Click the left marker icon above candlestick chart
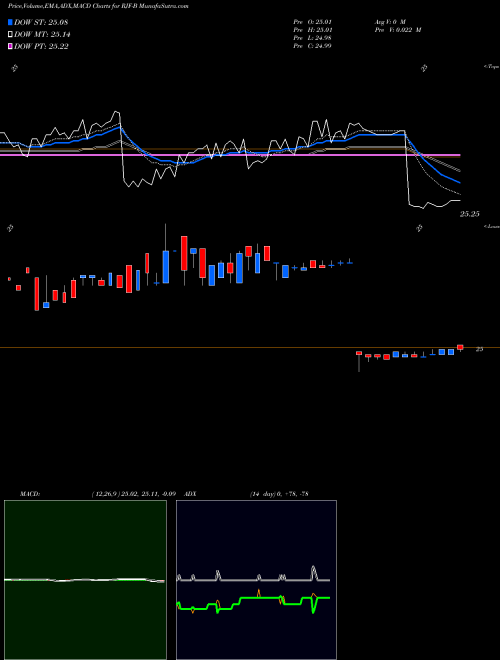Image resolution: width=500 pixels, height=660 pixels. click(10, 228)
